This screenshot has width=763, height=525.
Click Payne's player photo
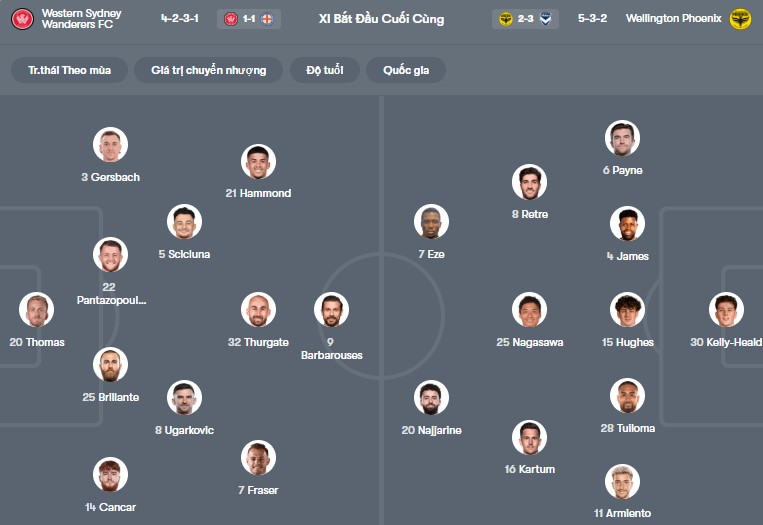(x=622, y=138)
